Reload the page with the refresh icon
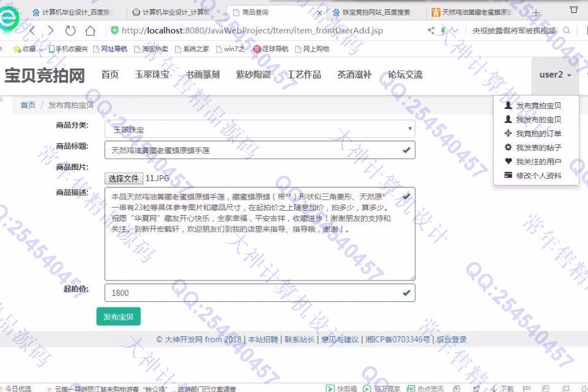This screenshot has height=392, width=588. click(70, 31)
